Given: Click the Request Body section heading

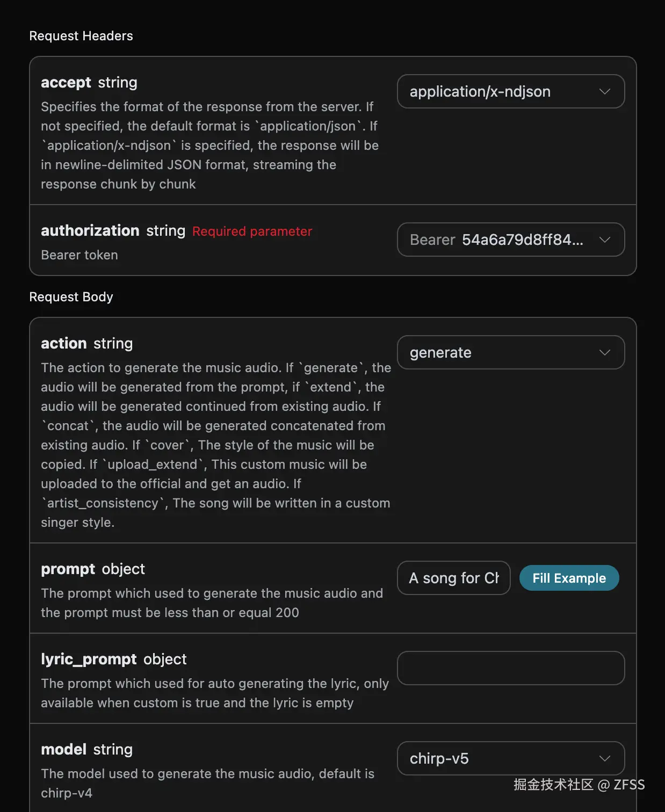Looking at the screenshot, I should (x=71, y=297).
